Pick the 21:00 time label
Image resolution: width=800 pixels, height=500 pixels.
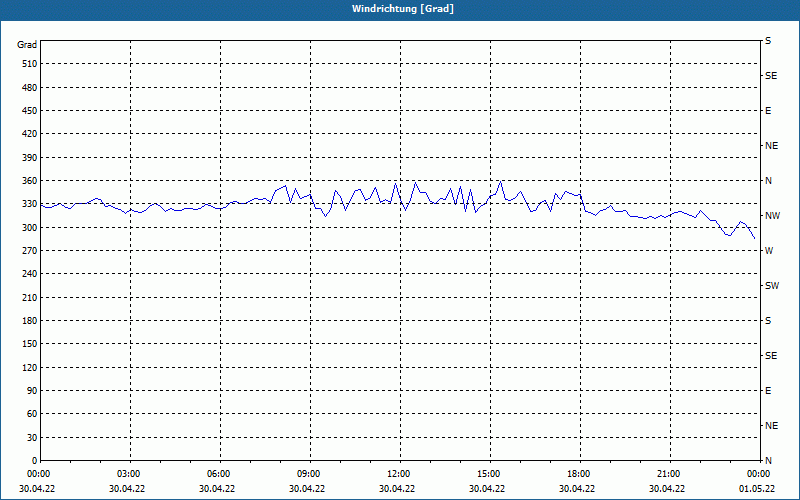668,474
